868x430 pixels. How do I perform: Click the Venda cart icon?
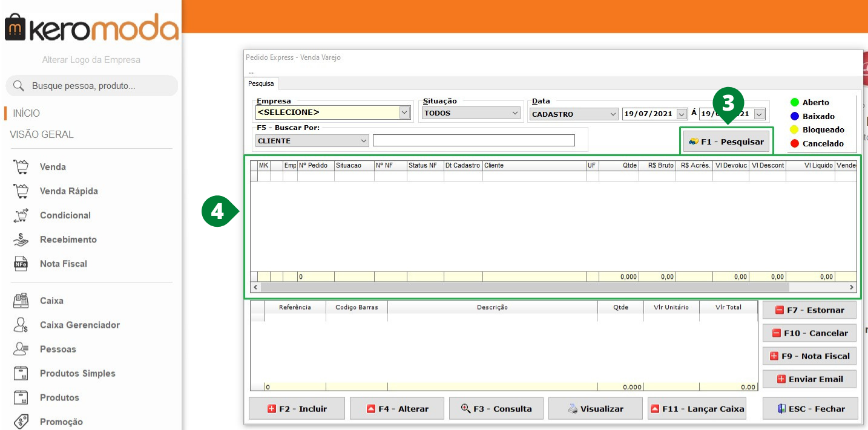pyautogui.click(x=21, y=167)
